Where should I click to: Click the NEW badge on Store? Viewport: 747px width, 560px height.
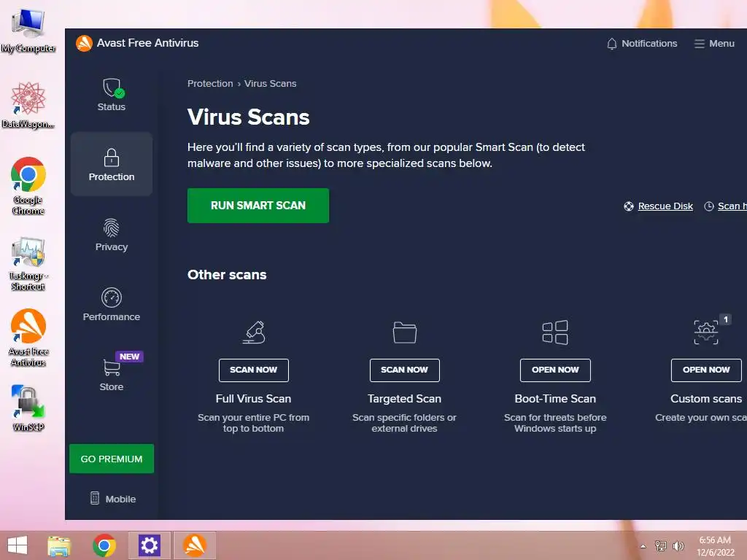click(x=129, y=357)
